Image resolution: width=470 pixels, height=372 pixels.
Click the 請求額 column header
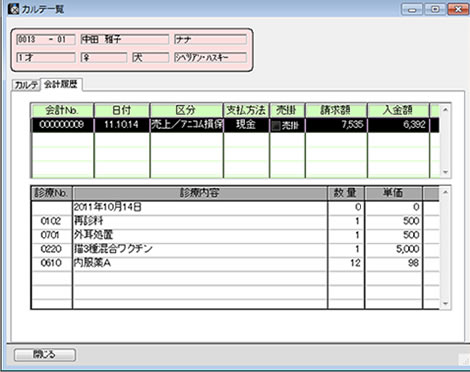tap(336, 110)
